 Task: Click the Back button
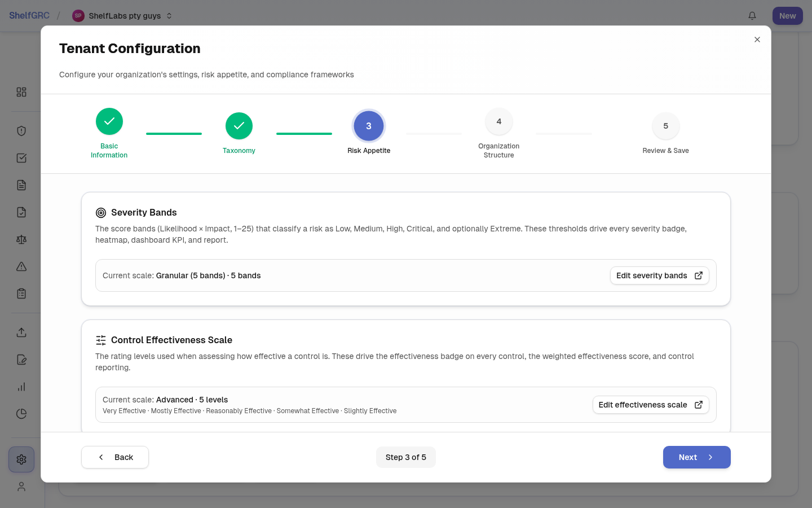[x=115, y=457]
